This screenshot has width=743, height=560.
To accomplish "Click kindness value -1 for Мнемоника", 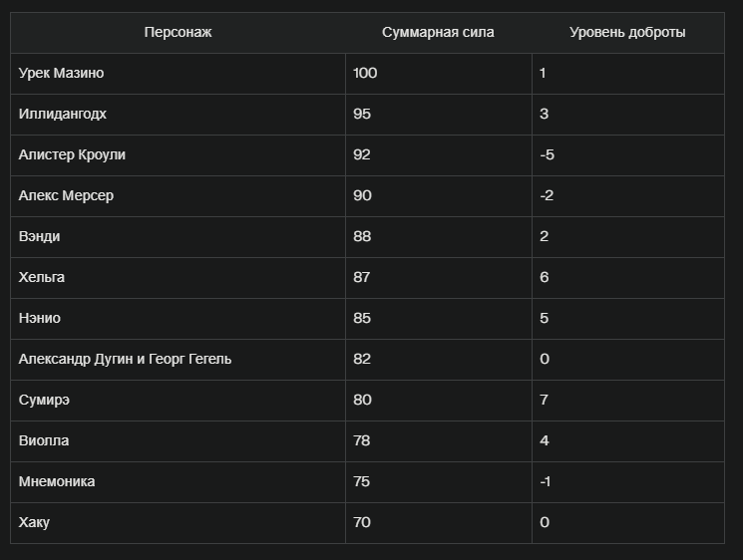I will (545, 481).
